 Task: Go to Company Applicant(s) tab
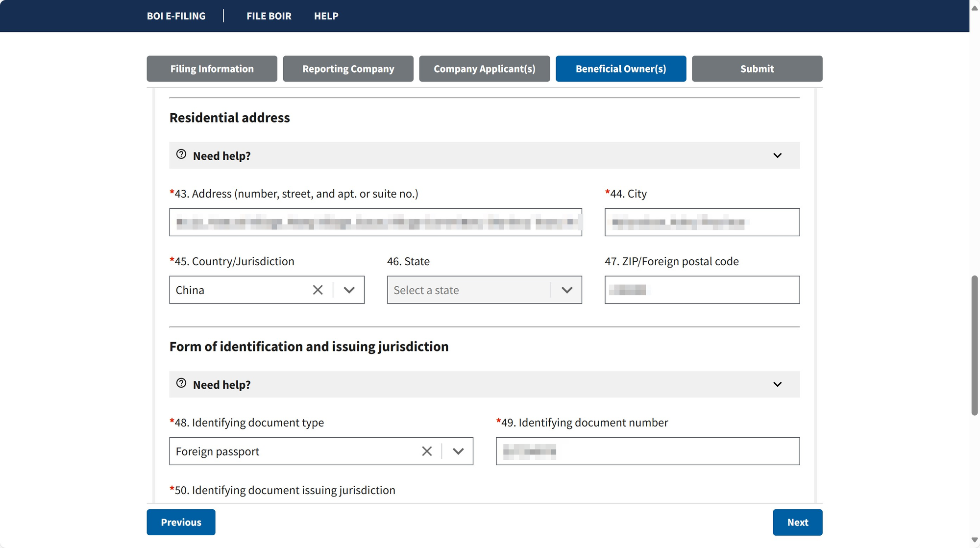click(x=484, y=69)
